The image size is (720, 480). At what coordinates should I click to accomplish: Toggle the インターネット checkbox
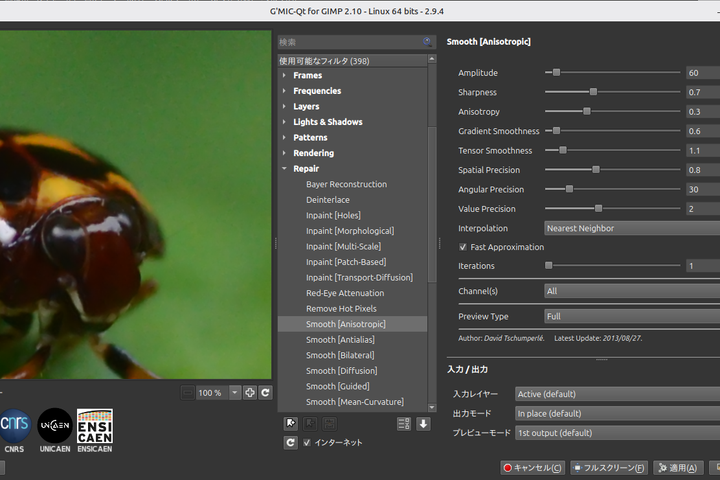point(307,442)
